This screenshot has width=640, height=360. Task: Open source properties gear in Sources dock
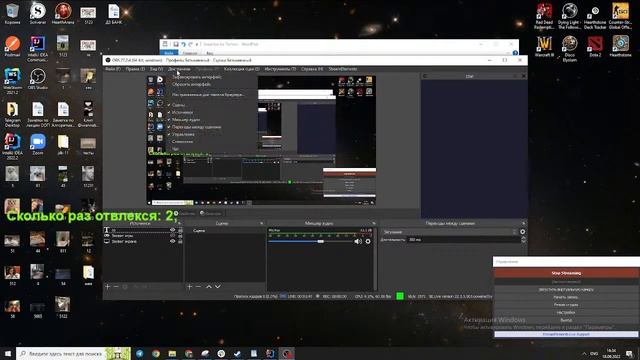tap(125, 287)
